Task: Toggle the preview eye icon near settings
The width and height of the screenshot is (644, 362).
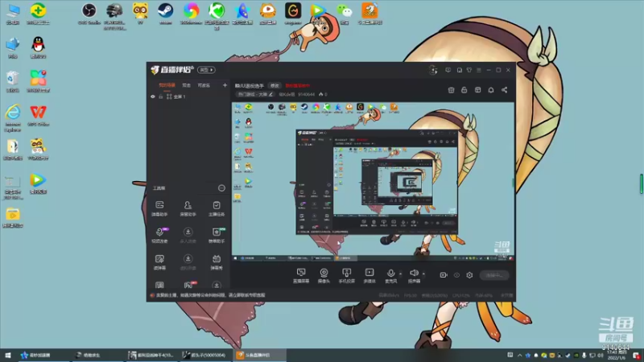Action: pyautogui.click(x=456, y=275)
